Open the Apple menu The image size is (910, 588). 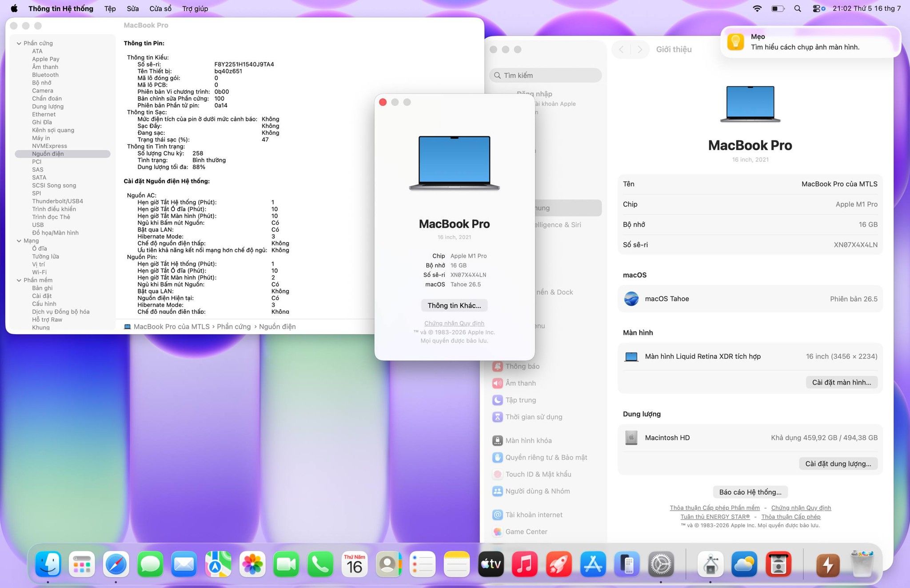(14, 8)
